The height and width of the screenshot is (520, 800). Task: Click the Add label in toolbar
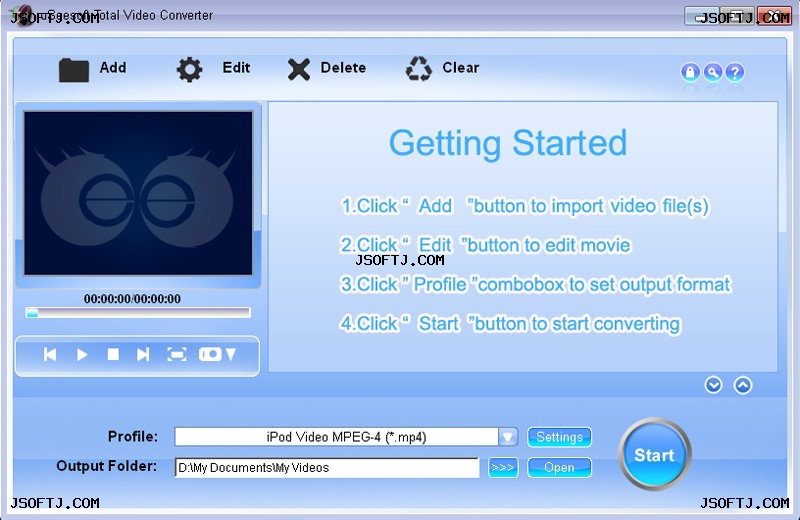[x=113, y=68]
